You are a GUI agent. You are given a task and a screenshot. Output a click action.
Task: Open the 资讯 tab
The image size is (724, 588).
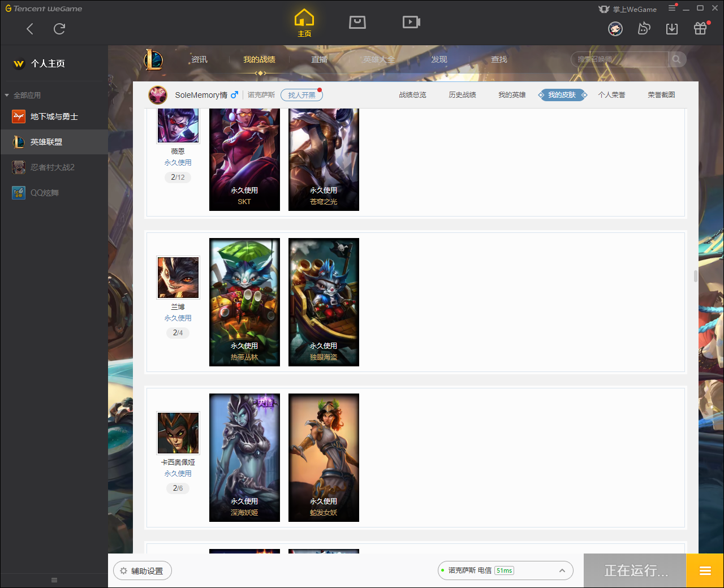pyautogui.click(x=199, y=59)
